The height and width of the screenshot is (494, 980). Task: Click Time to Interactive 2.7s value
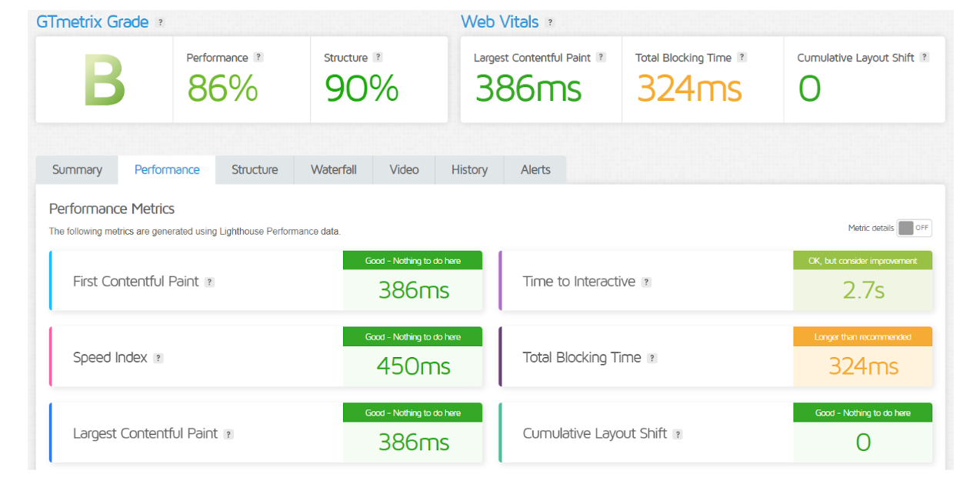[863, 290]
